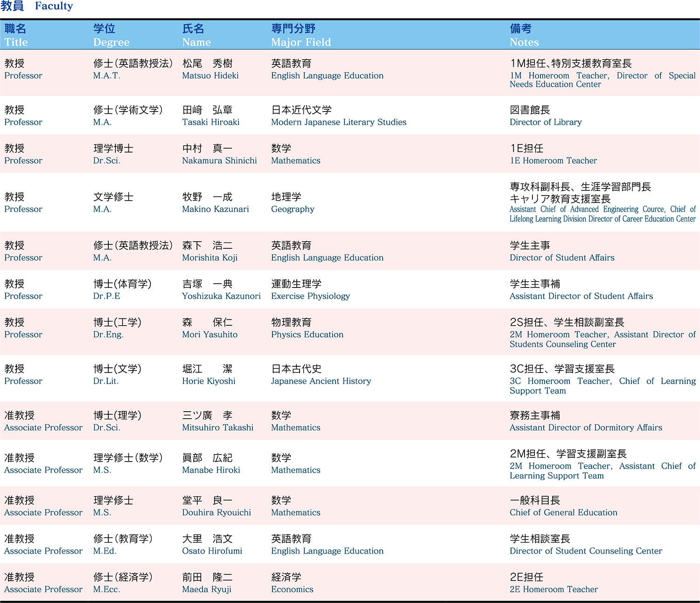The width and height of the screenshot is (700, 603).
Task: Select the name 'Matsuo Hideki'
Action: coord(210,76)
